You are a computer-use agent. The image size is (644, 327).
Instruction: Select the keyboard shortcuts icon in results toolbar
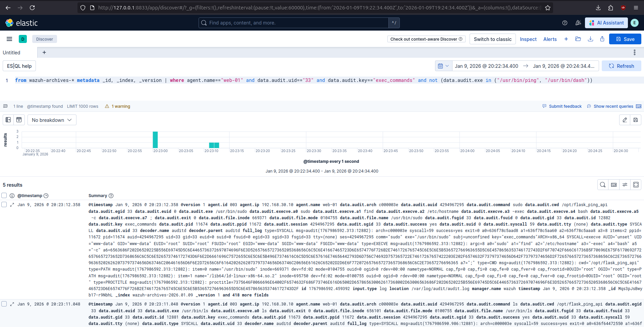[614, 185]
